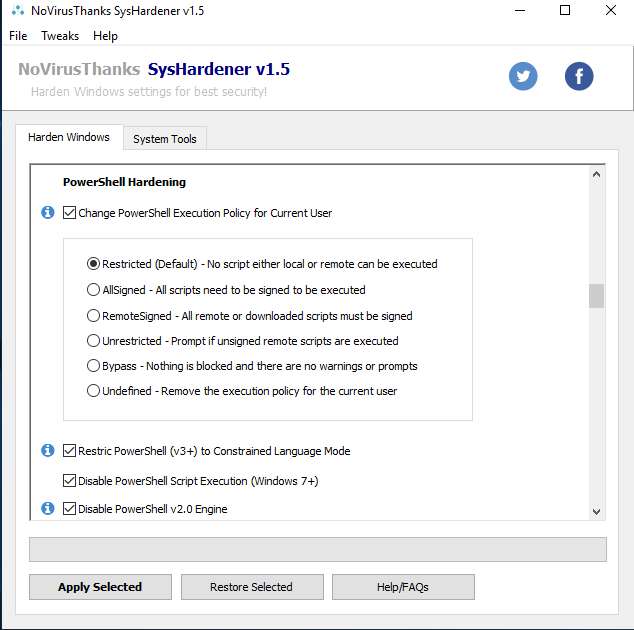This screenshot has height=630, width=634.
Task: Click the NoVirusThanks SysHardener v1.5 header title
Action: pyautogui.click(x=154, y=69)
